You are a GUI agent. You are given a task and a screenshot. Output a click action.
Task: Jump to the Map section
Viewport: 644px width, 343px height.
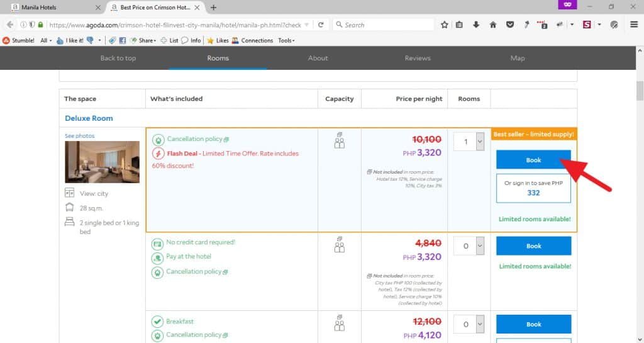point(518,58)
